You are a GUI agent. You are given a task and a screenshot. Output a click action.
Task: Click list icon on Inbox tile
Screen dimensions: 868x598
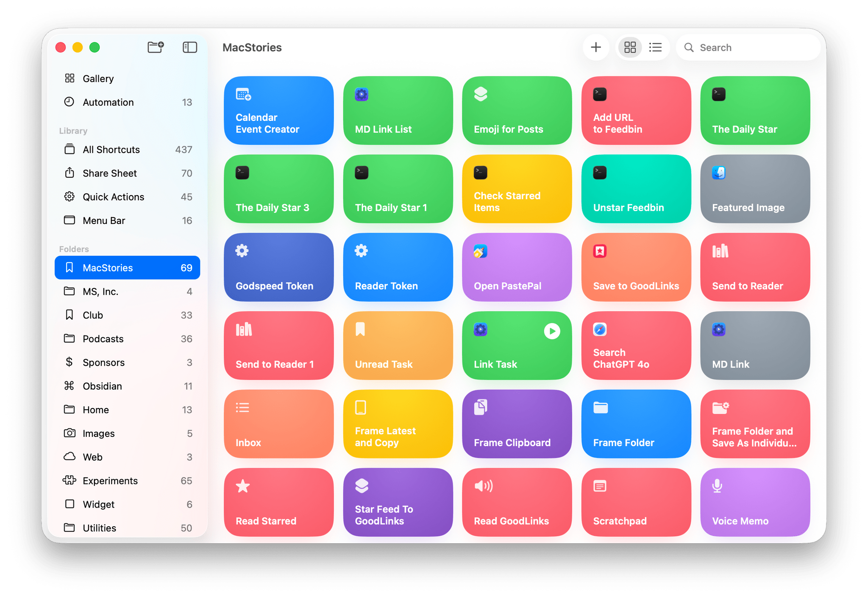tap(242, 408)
